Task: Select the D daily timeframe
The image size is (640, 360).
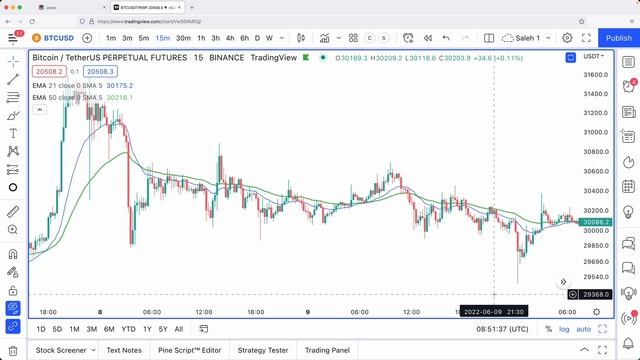Action: pyautogui.click(x=257, y=38)
